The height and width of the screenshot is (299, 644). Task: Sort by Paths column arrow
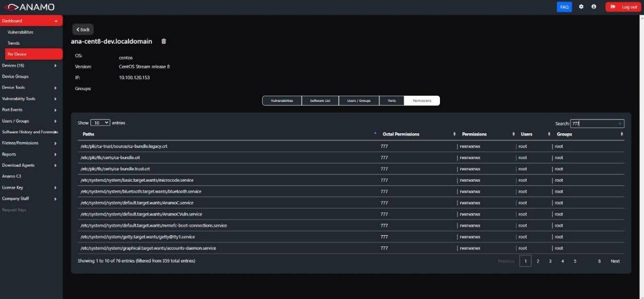[x=375, y=134]
